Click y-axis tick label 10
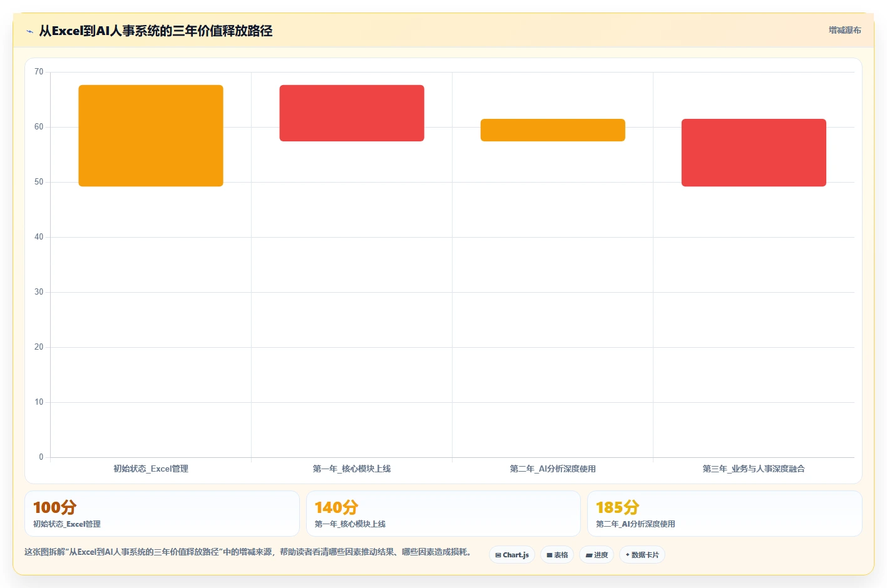 pyautogui.click(x=39, y=402)
